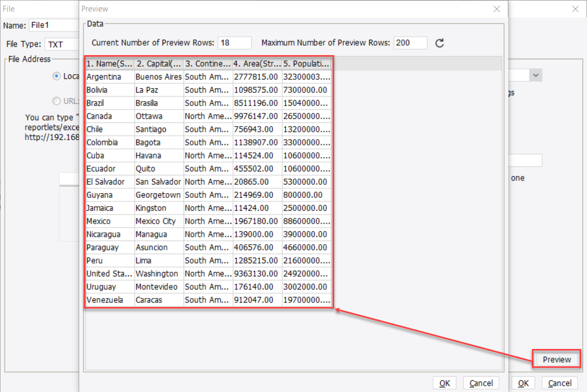
Task: Click Cancel in the outer File dialog
Action: point(560,383)
